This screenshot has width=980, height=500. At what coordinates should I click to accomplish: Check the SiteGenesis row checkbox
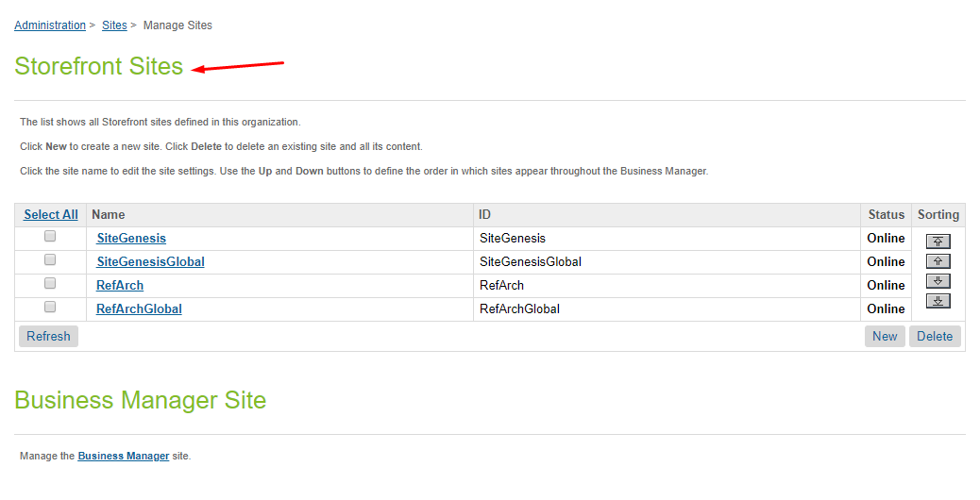[50, 237]
